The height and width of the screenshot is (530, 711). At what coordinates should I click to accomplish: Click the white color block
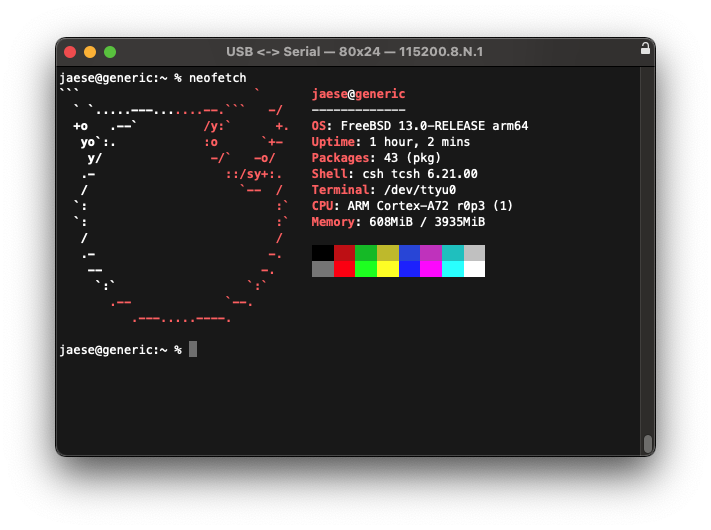(474, 269)
